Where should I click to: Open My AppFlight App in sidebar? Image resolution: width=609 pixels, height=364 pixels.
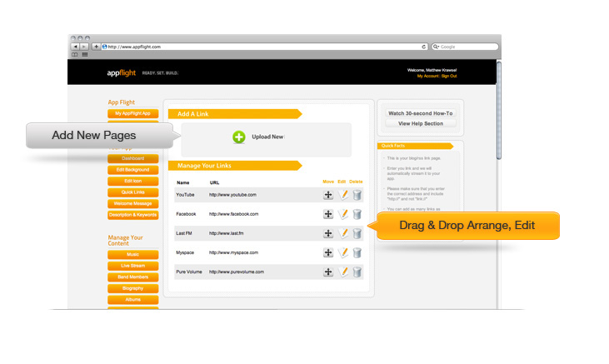coord(132,113)
